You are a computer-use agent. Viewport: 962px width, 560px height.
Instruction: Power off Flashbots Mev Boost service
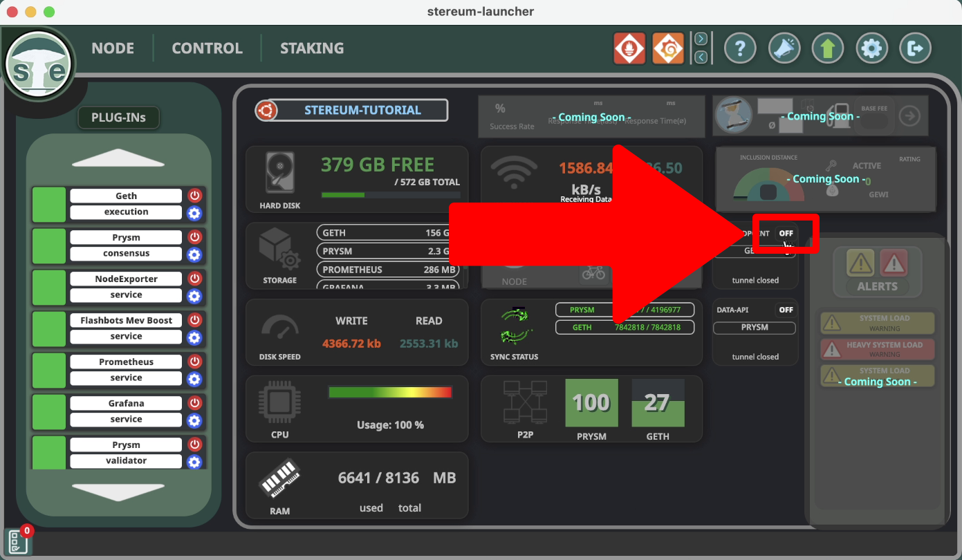194,321
